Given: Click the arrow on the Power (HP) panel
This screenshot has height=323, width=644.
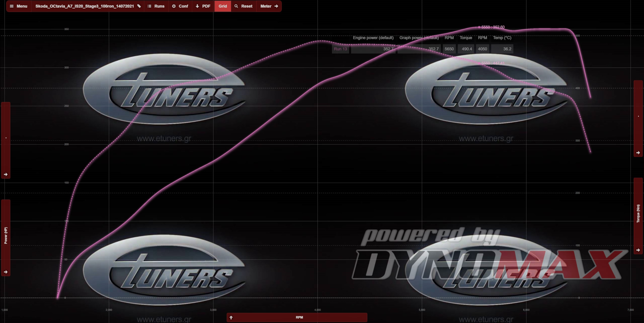Looking at the screenshot, I should (6, 272).
